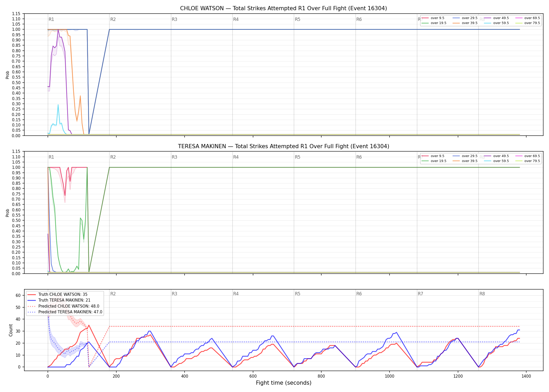Click R2 marker in bottom Count chart
The width and height of the screenshot is (549, 392).
point(113,294)
